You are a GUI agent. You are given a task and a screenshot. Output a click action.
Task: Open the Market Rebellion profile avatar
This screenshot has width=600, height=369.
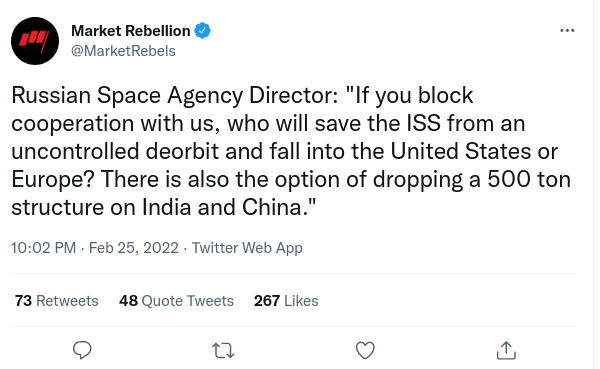35,41
